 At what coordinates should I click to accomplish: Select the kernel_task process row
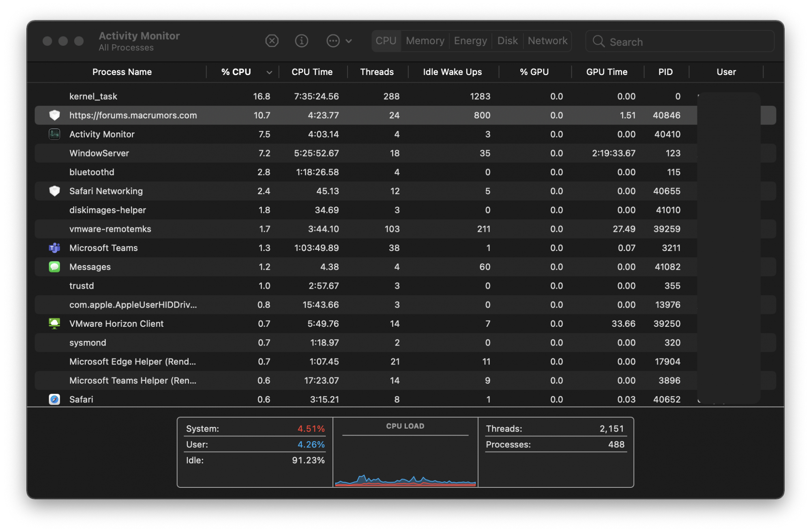(93, 97)
